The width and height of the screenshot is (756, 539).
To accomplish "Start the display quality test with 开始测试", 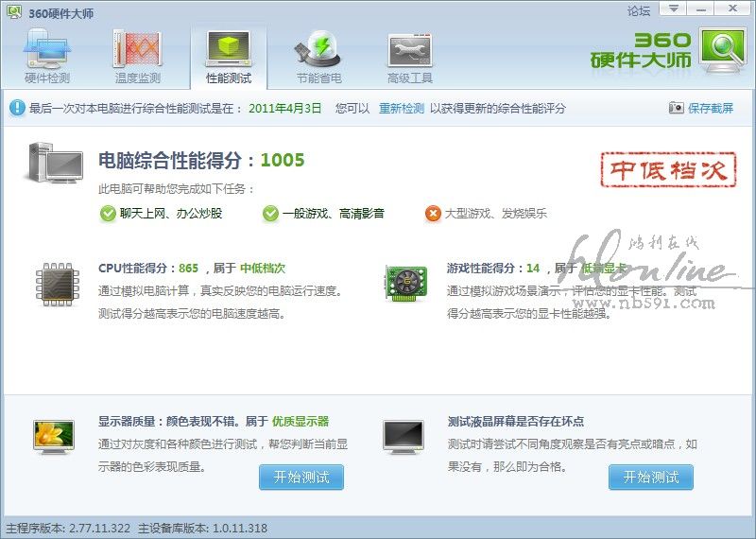I will pos(301,478).
